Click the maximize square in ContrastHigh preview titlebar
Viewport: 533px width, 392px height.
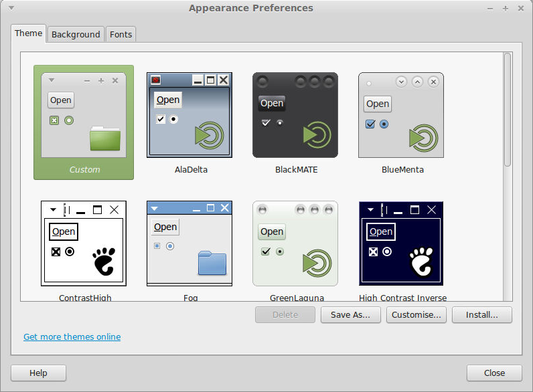[x=98, y=209]
